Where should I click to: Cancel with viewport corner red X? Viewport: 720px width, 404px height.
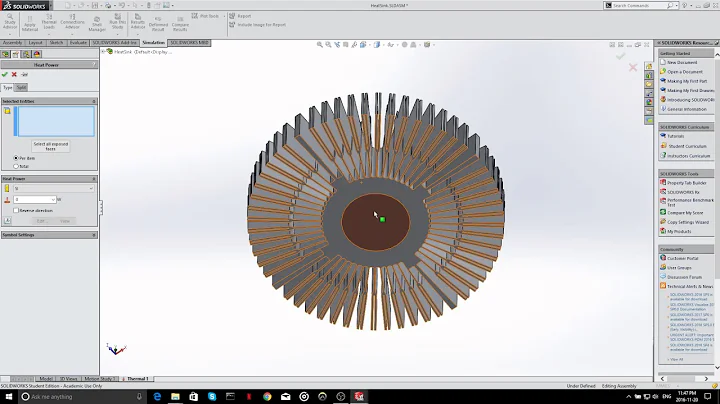pos(633,67)
